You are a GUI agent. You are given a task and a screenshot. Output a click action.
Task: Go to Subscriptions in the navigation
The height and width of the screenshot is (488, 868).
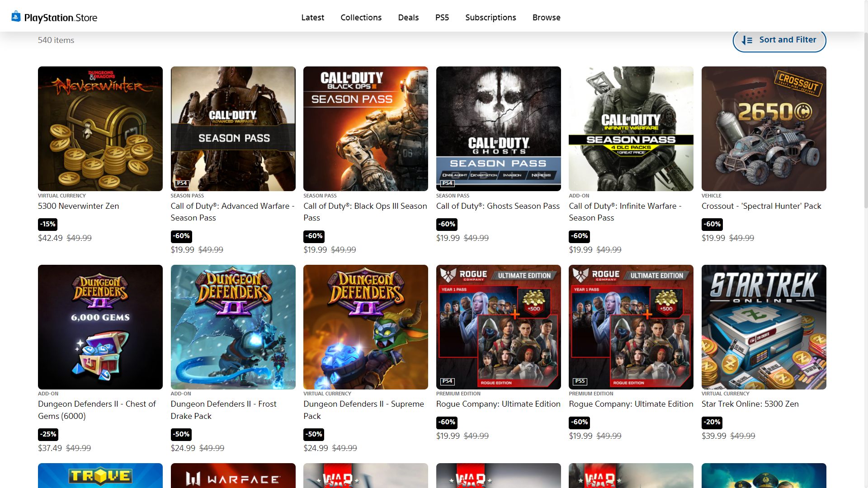click(491, 18)
